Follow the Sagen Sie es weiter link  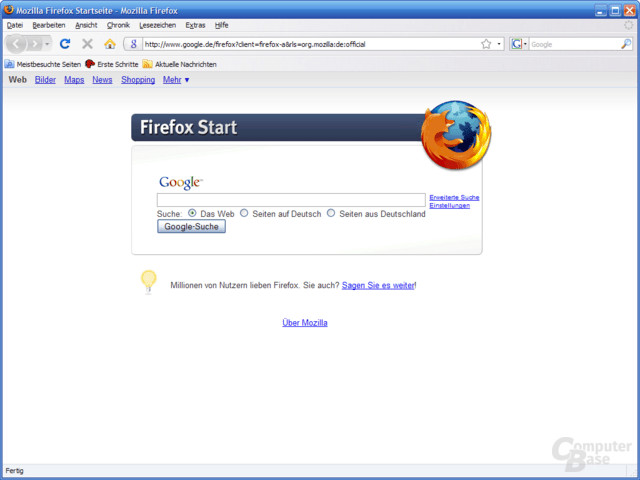point(378,285)
